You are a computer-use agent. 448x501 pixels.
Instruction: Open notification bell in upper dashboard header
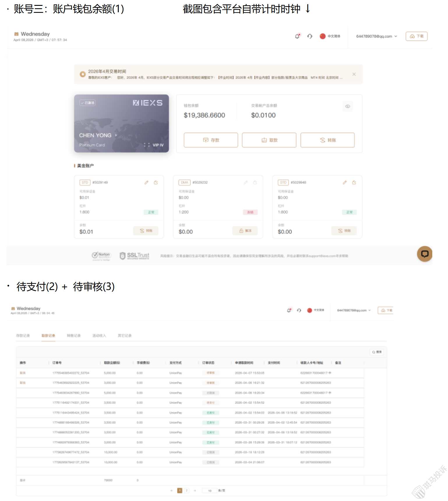coord(297,36)
